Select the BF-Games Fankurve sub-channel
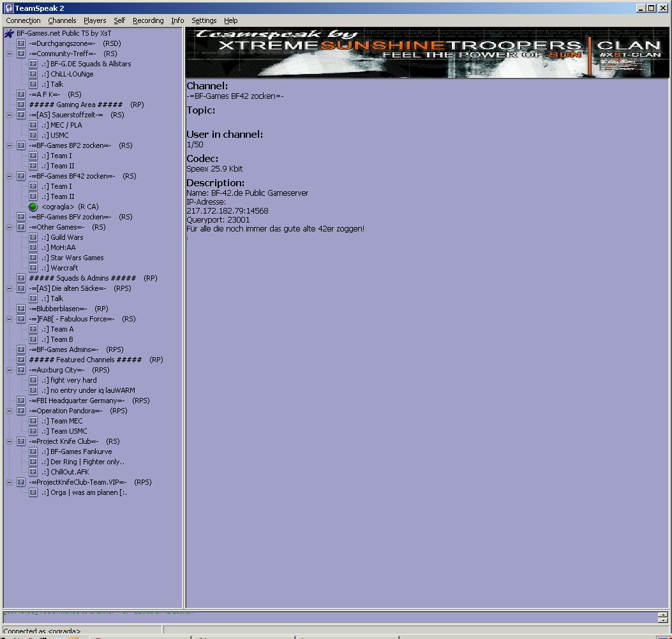 point(77,452)
